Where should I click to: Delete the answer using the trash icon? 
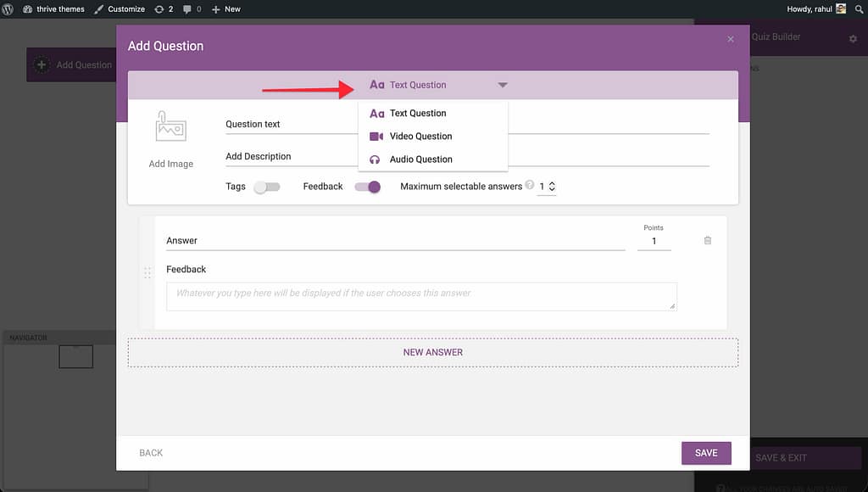708,241
